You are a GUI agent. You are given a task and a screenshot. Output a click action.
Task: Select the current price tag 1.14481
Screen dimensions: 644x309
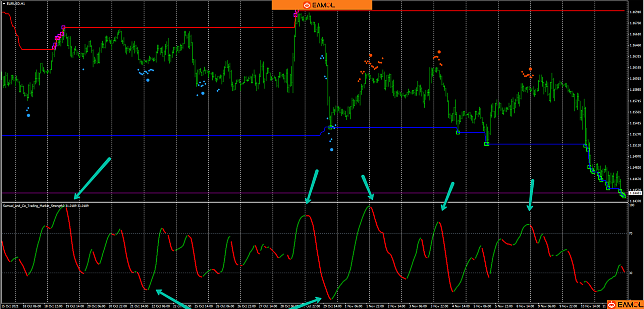click(635, 193)
